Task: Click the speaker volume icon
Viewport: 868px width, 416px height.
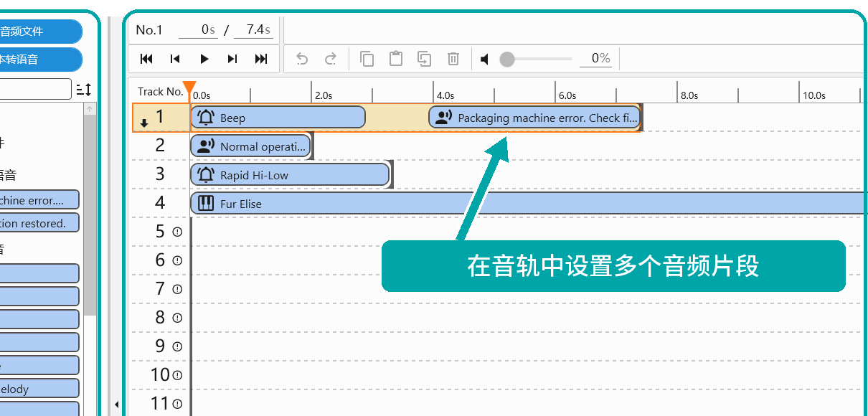Action: (x=485, y=59)
